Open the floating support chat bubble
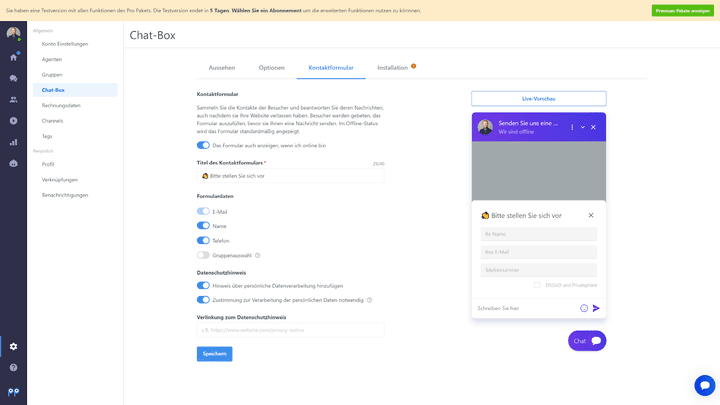 point(705,385)
